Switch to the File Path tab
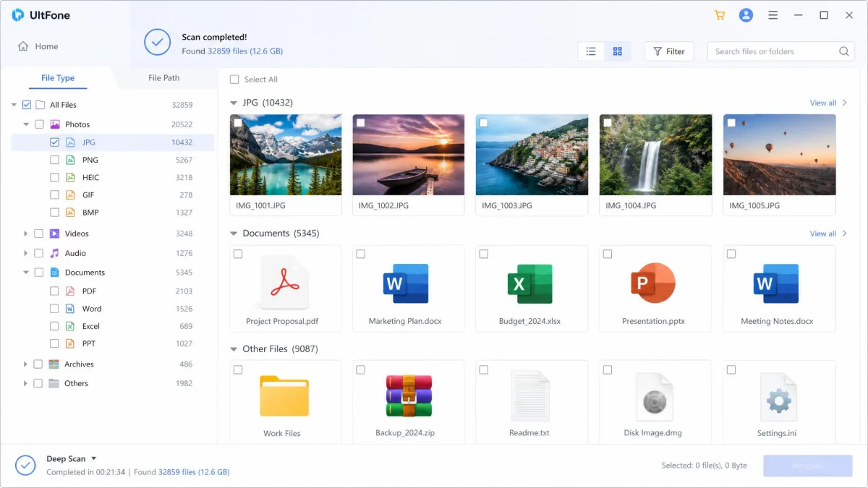 pos(164,78)
